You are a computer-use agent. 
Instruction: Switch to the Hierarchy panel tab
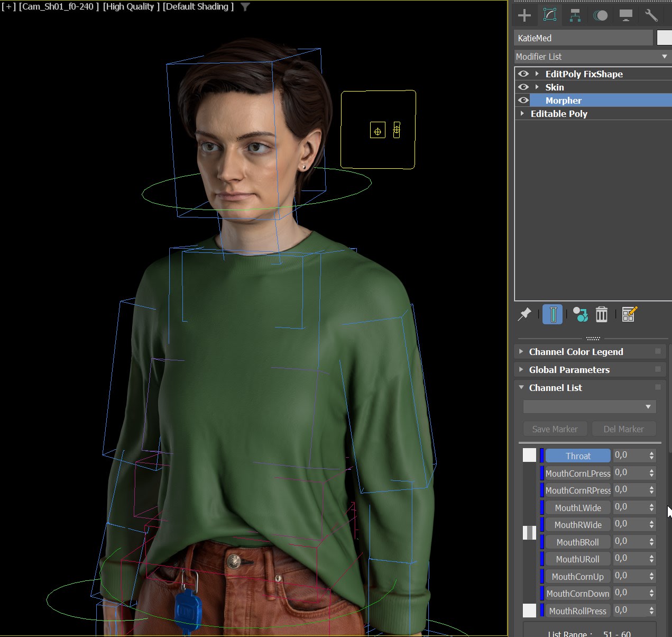[x=575, y=15]
